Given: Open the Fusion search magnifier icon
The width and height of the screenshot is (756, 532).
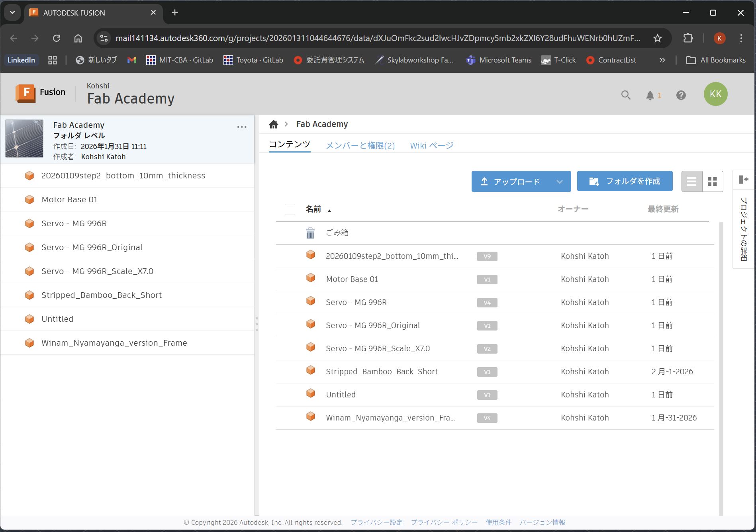Looking at the screenshot, I should [625, 95].
